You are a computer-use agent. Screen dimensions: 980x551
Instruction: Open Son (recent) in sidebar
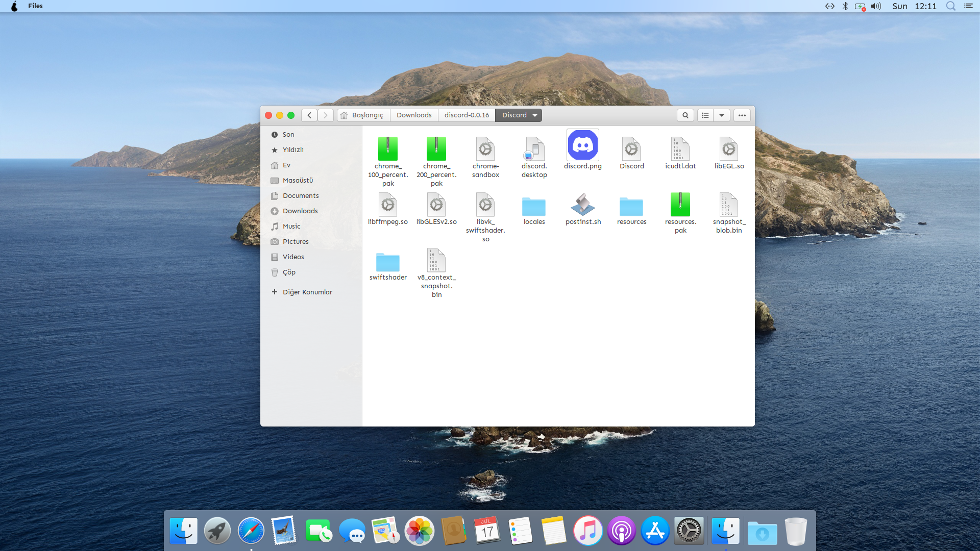pos(311,135)
